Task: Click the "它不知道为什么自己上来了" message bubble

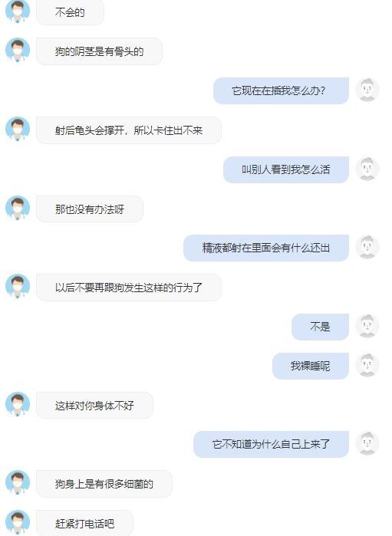Action: 272,445
